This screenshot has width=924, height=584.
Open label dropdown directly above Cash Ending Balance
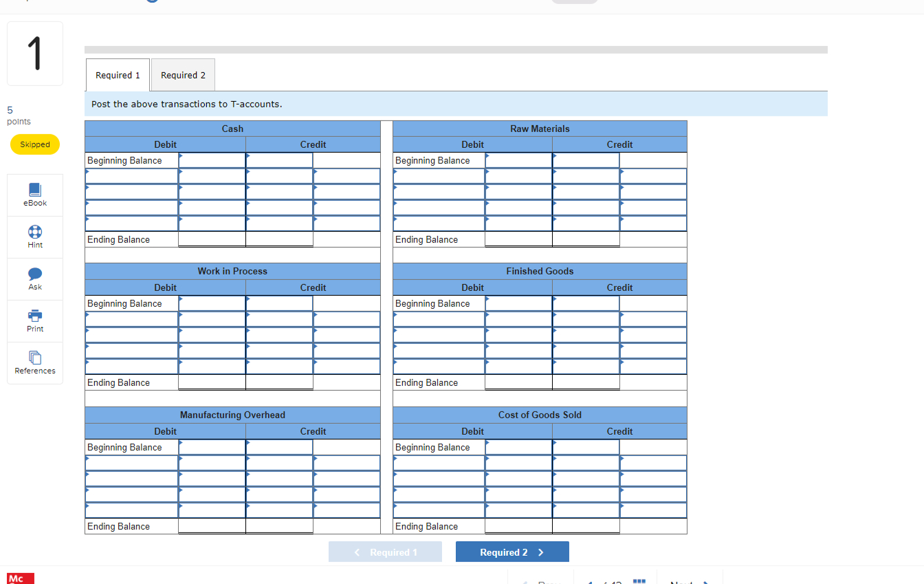tap(131, 224)
